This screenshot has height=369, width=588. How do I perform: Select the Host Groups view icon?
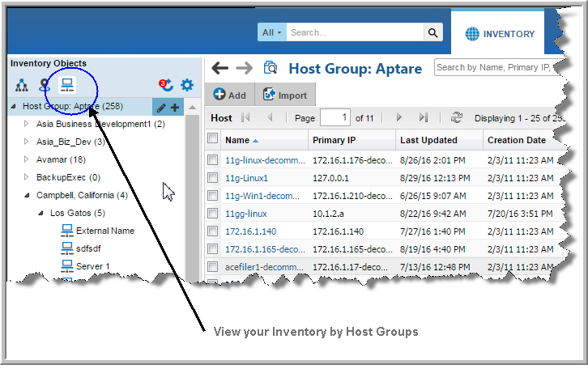[67, 85]
